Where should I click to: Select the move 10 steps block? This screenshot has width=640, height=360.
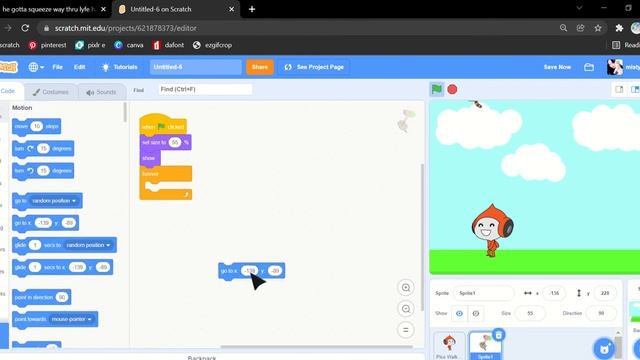click(x=36, y=126)
